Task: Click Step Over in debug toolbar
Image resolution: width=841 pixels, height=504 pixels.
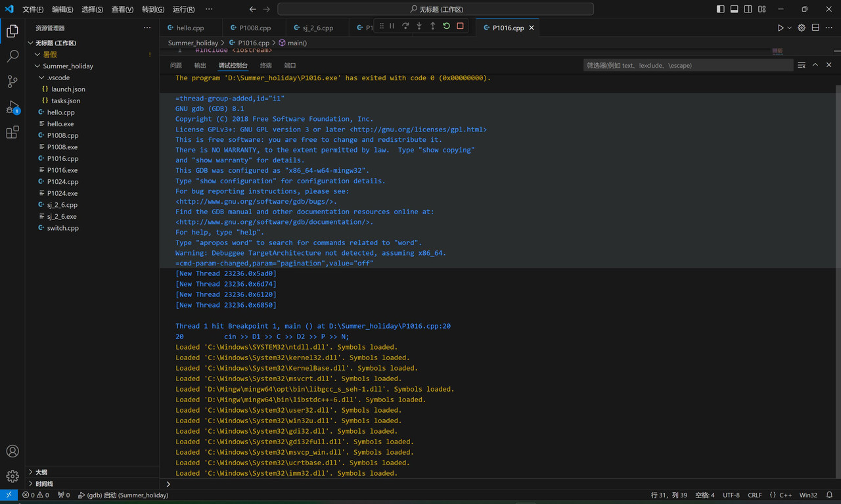Action: click(x=405, y=26)
